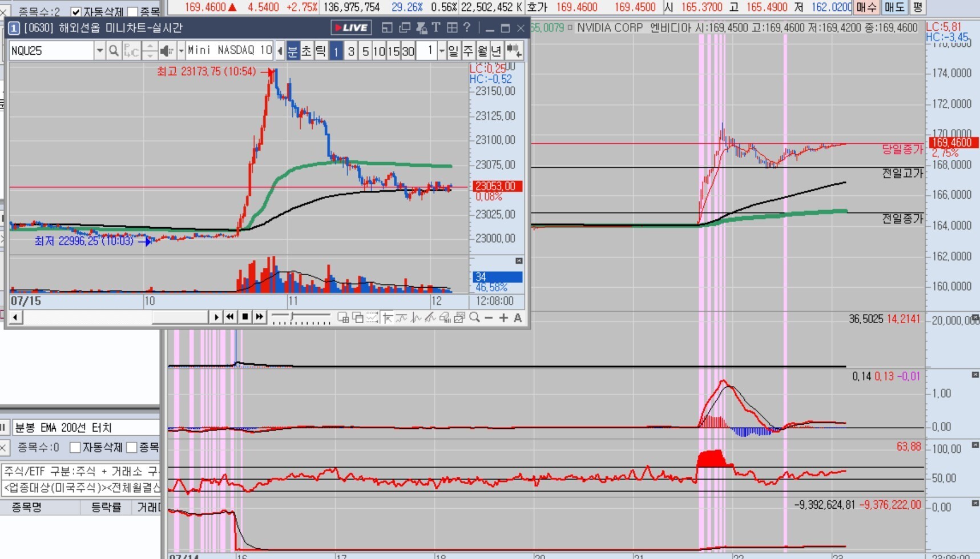Select the 5-minute interval button
The image size is (980, 559).
coord(365,51)
